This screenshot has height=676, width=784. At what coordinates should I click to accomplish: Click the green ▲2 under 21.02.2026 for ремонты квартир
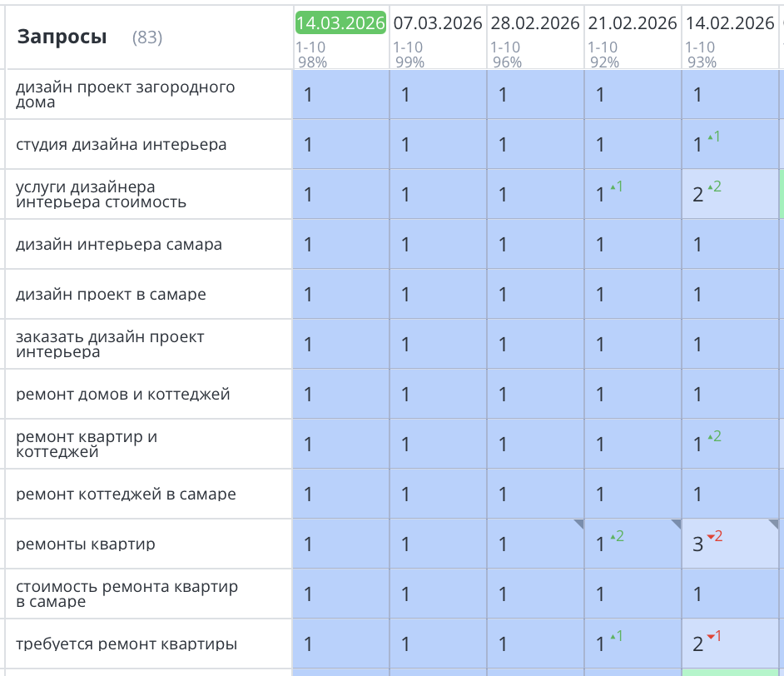[616, 539]
